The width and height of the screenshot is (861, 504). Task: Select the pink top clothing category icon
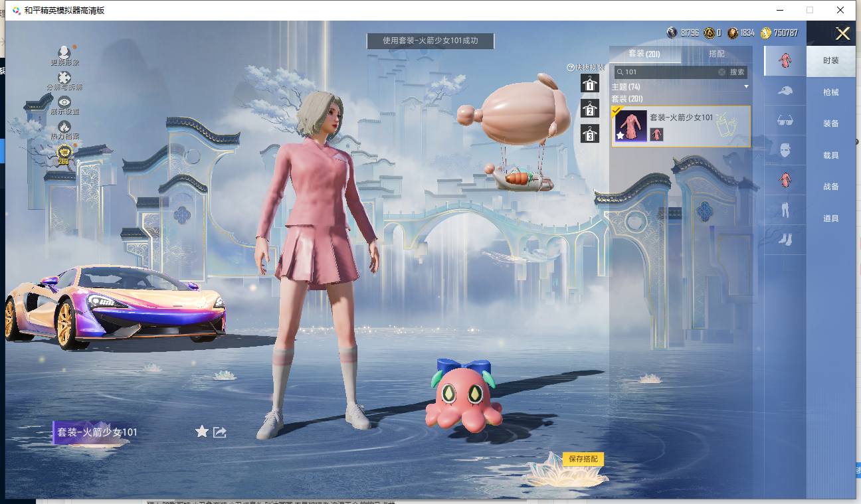coord(785,180)
